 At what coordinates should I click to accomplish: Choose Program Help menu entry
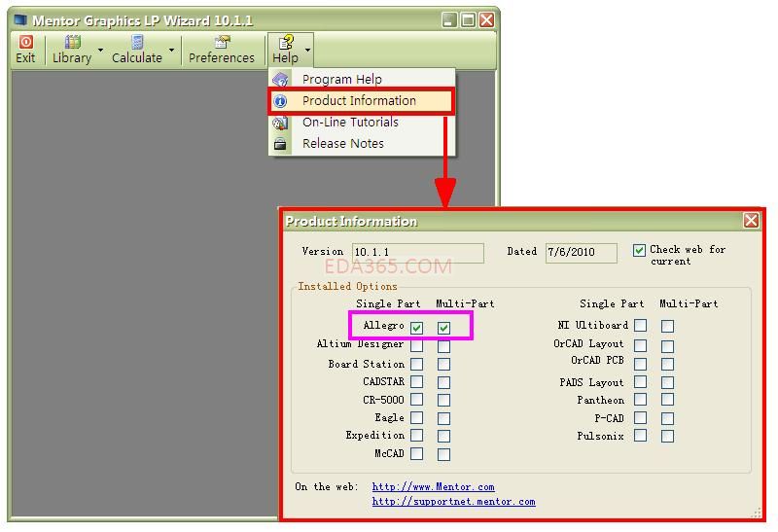(x=362, y=79)
